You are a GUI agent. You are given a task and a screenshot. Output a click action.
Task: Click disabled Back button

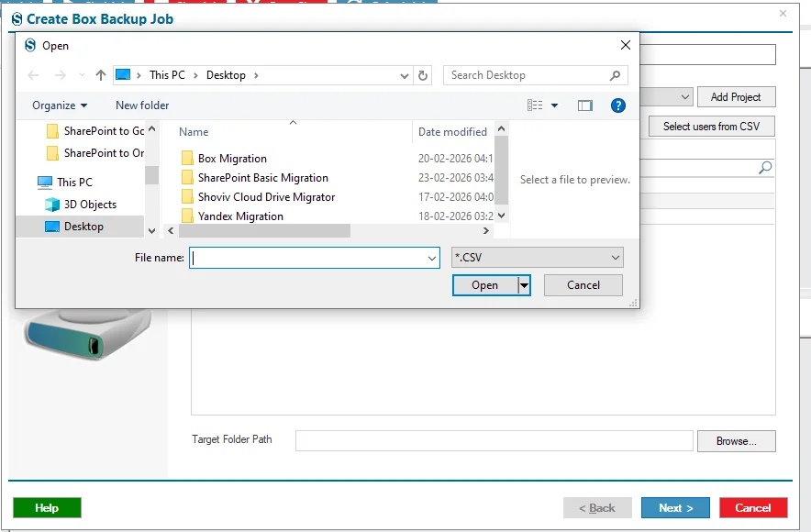(x=597, y=508)
